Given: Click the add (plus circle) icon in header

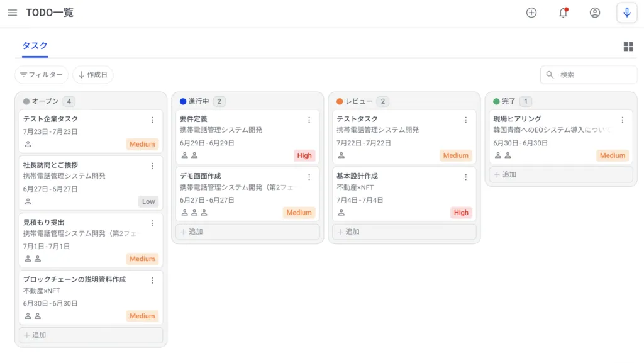Looking at the screenshot, I should (x=531, y=13).
